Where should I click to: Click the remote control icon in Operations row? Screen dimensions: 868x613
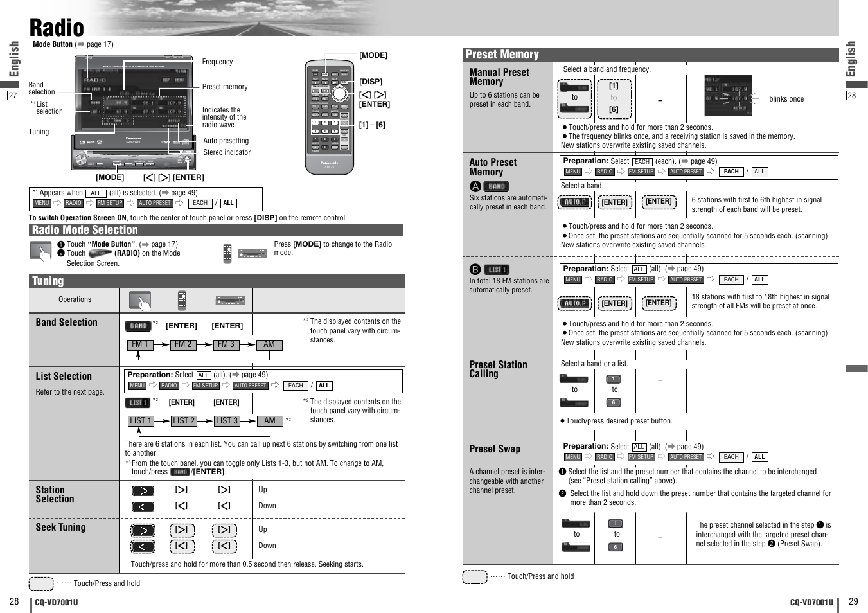click(182, 300)
